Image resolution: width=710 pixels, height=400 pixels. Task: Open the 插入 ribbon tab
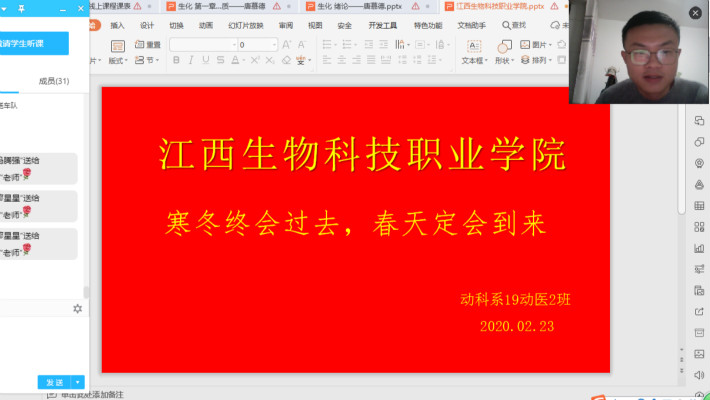118,24
